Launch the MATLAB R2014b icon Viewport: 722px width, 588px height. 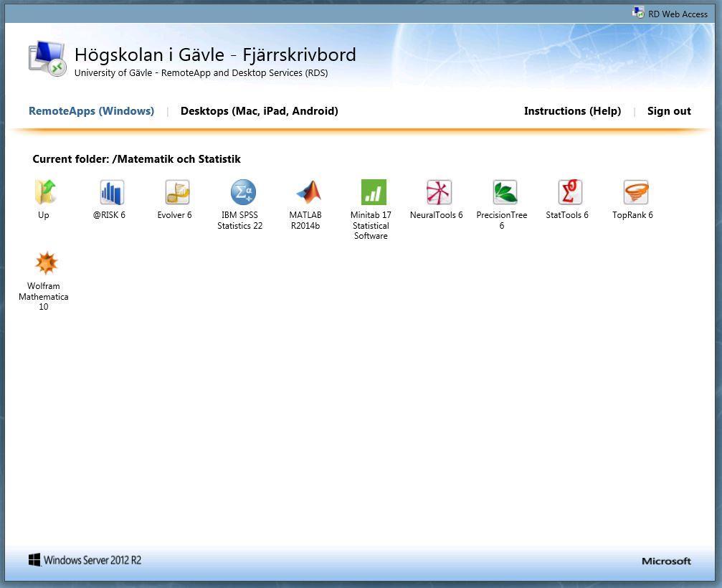[x=308, y=192]
